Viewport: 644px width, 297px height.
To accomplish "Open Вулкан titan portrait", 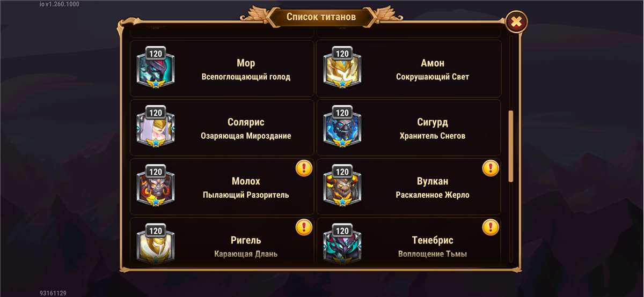I will click(x=342, y=185).
